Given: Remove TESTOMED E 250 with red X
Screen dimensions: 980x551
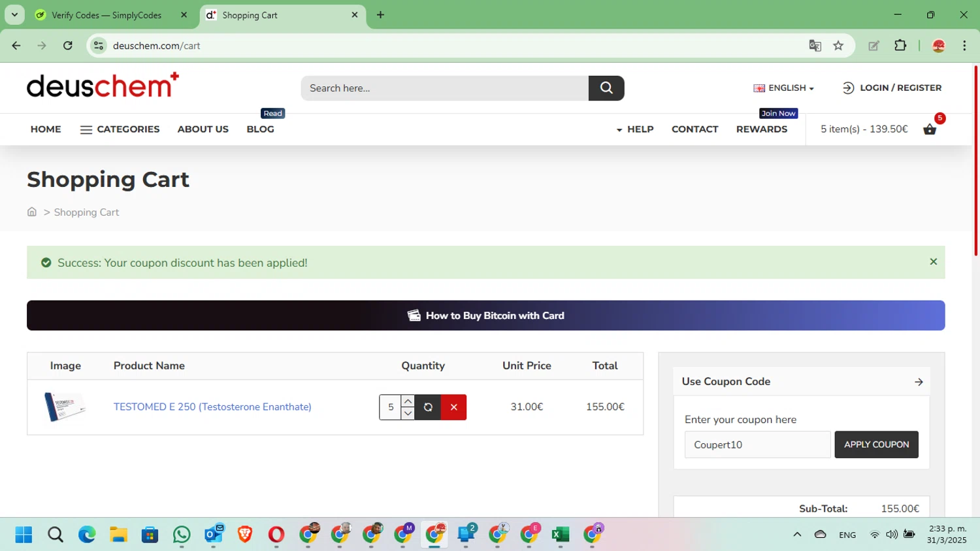Looking at the screenshot, I should point(454,407).
